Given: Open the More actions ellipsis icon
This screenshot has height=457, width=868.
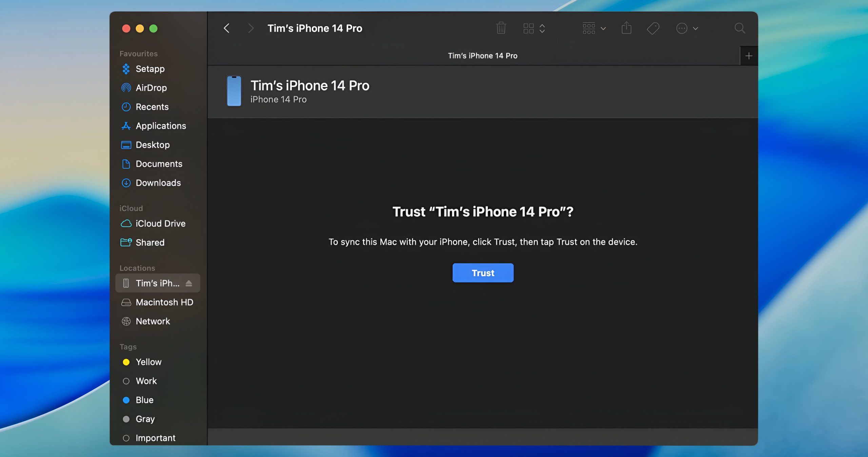Looking at the screenshot, I should 682,28.
